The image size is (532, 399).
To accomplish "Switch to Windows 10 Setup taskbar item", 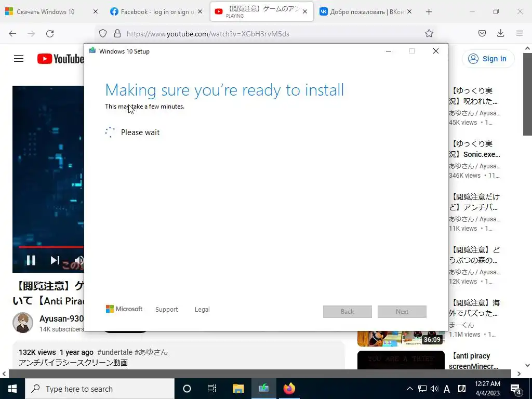I will pos(263,389).
